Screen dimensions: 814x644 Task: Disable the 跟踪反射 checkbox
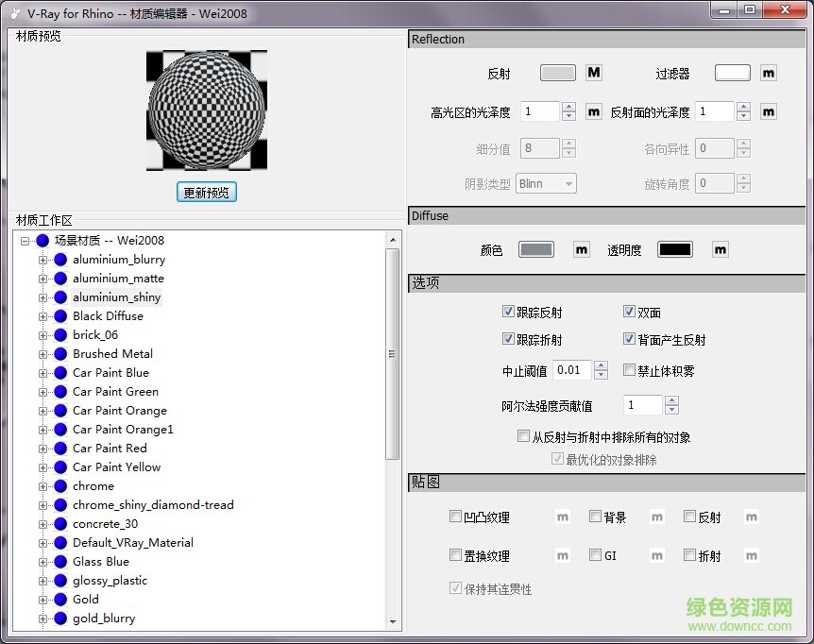[x=508, y=312]
